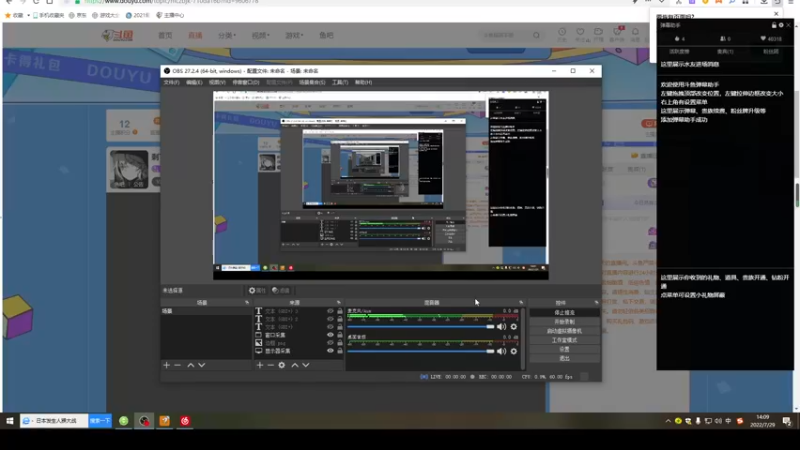Toggle visibility of the second text source

point(330,319)
